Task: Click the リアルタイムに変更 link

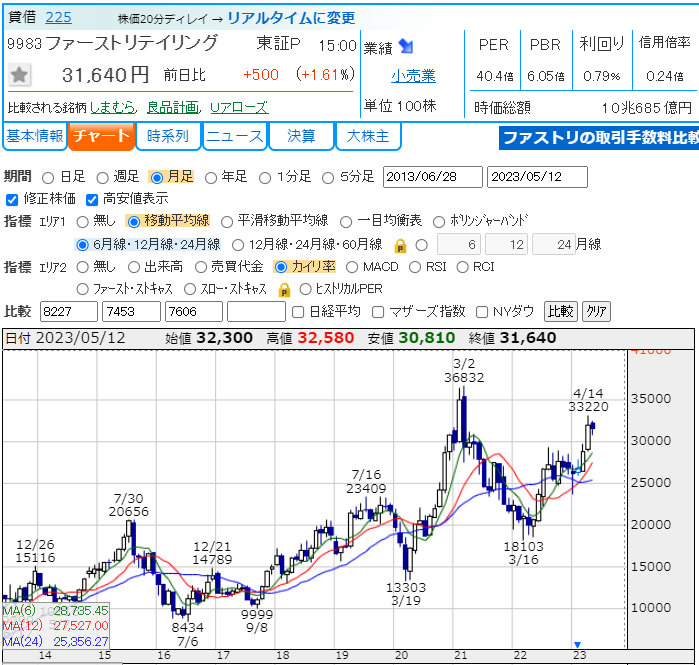Action: [291, 18]
